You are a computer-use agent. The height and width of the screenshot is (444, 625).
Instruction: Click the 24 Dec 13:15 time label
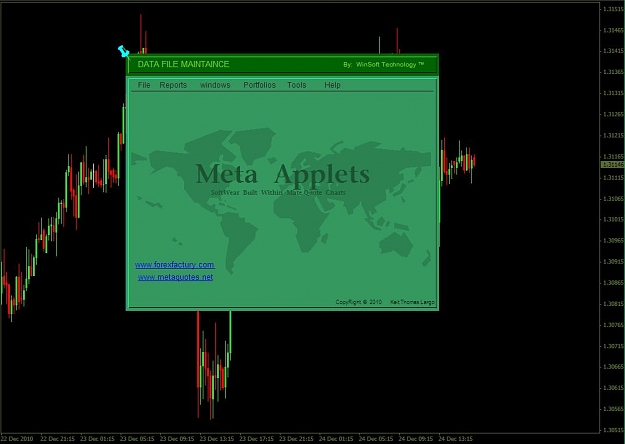pos(456,439)
